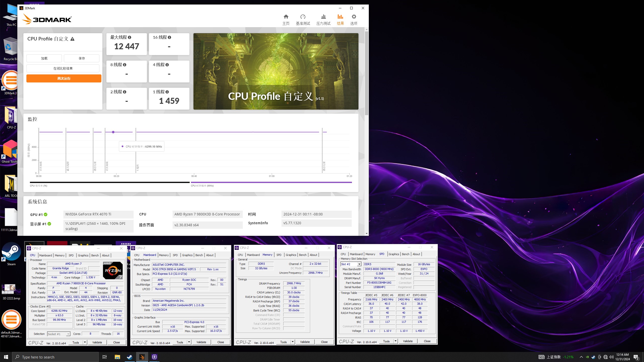The width and height of the screenshot is (644, 362).
Task: Click Close button in Memory CPU-Z window
Action: (x=324, y=342)
